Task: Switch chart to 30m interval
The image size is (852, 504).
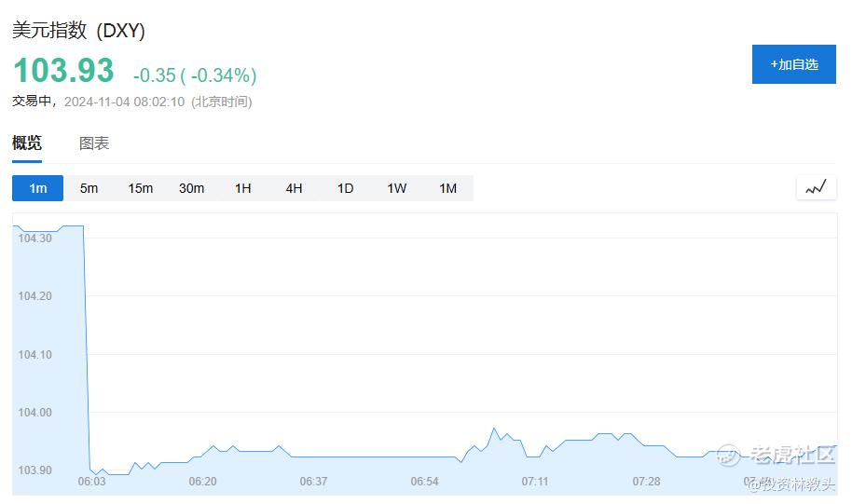Action: click(x=191, y=188)
